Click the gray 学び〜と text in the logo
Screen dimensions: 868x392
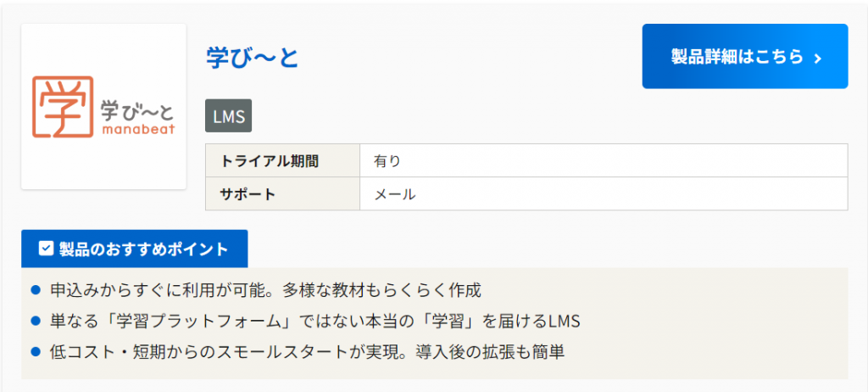pos(137,109)
